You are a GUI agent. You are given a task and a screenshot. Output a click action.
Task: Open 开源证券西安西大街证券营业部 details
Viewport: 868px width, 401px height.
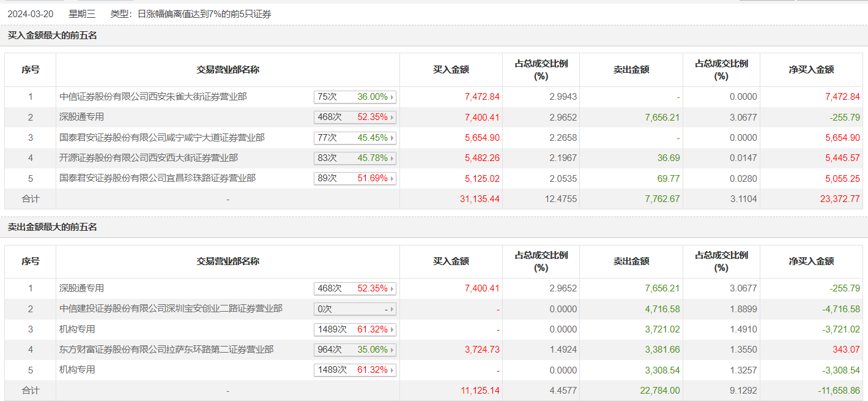[149, 158]
